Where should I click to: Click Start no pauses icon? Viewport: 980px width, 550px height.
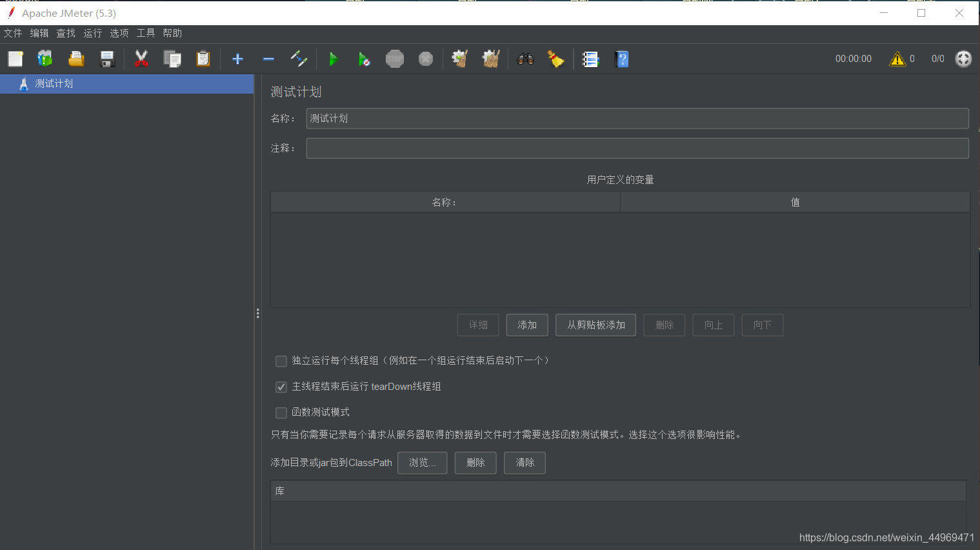coord(364,59)
